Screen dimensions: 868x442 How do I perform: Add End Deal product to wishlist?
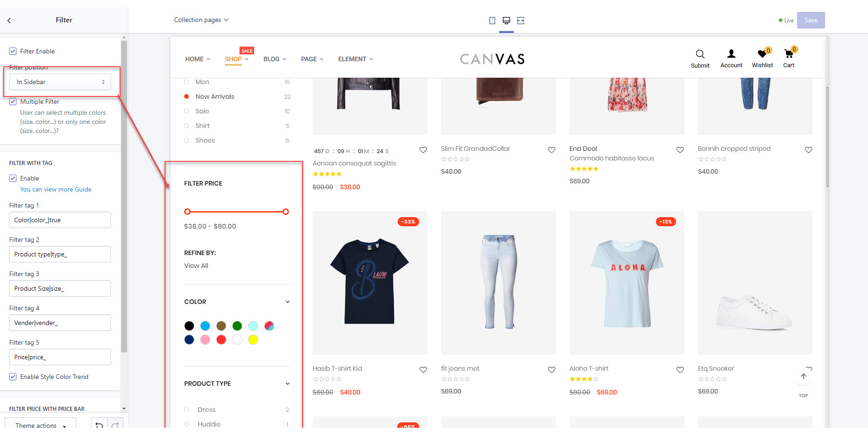coord(680,150)
